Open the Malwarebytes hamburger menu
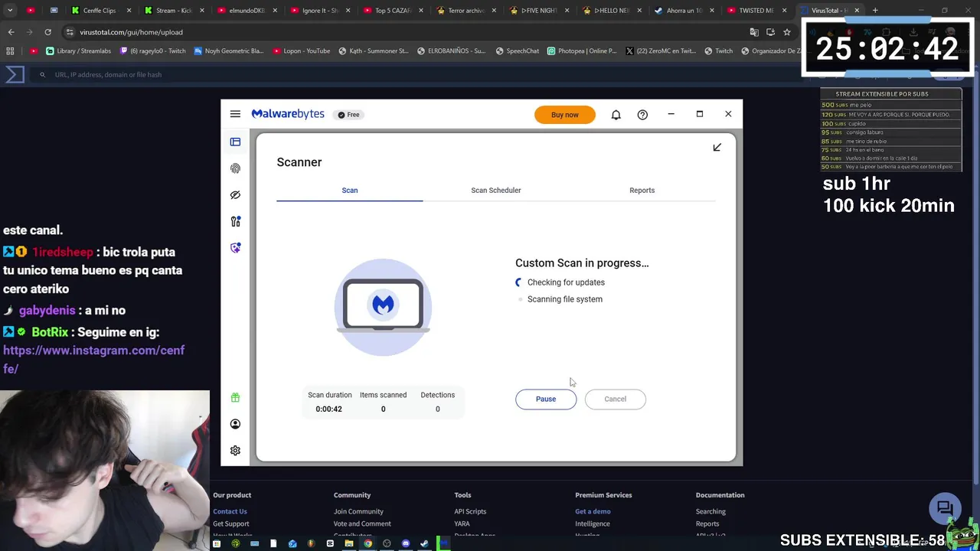Screen dimensions: 980x551 235,114
